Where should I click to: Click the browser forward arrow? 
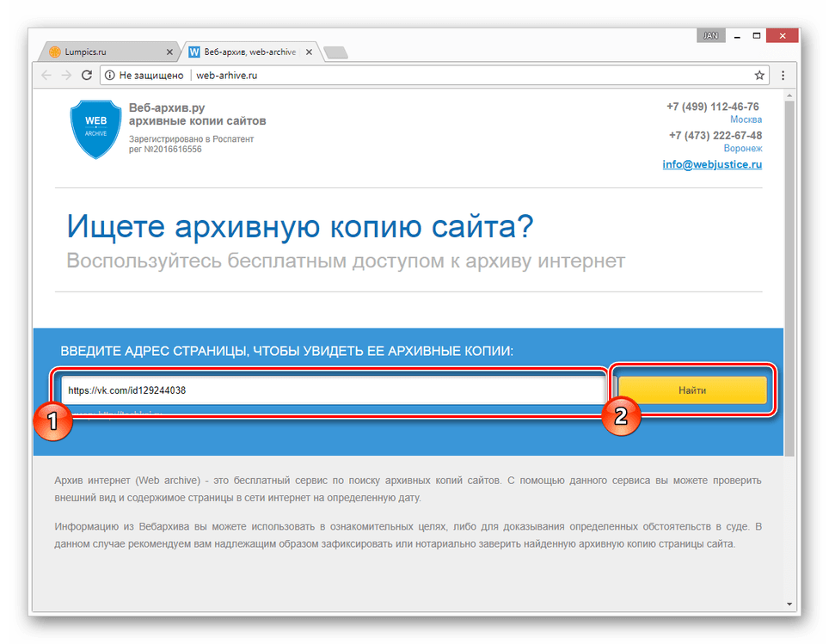click(x=66, y=76)
